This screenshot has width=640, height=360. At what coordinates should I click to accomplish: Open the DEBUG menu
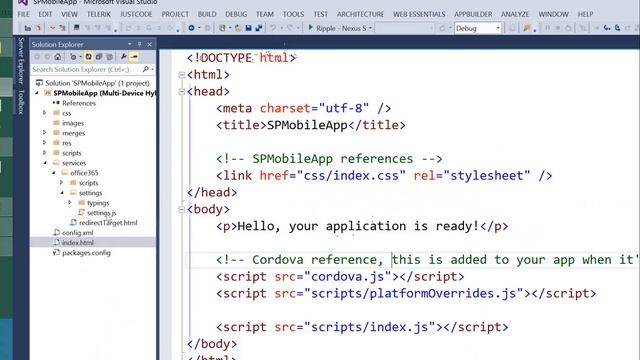(236, 14)
